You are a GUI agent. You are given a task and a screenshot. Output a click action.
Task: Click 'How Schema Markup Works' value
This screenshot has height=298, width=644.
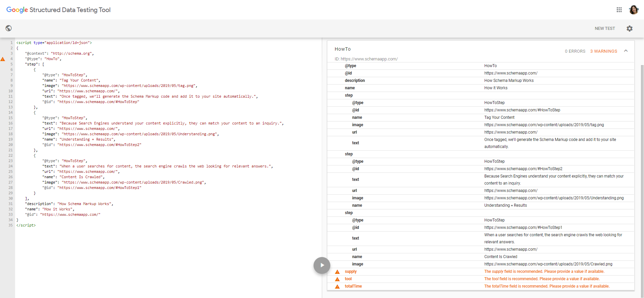pyautogui.click(x=509, y=81)
